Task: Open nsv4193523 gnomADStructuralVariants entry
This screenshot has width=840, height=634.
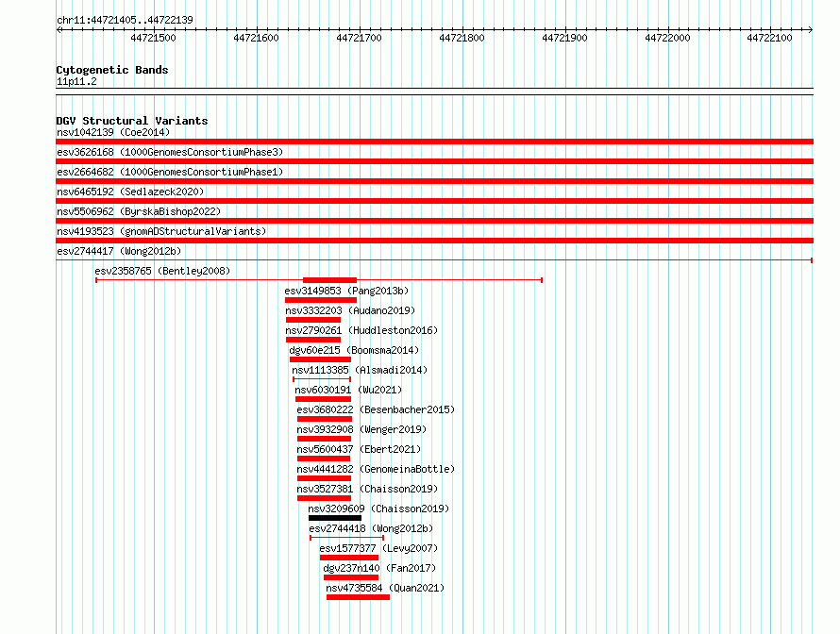Action: pyautogui.click(x=161, y=231)
